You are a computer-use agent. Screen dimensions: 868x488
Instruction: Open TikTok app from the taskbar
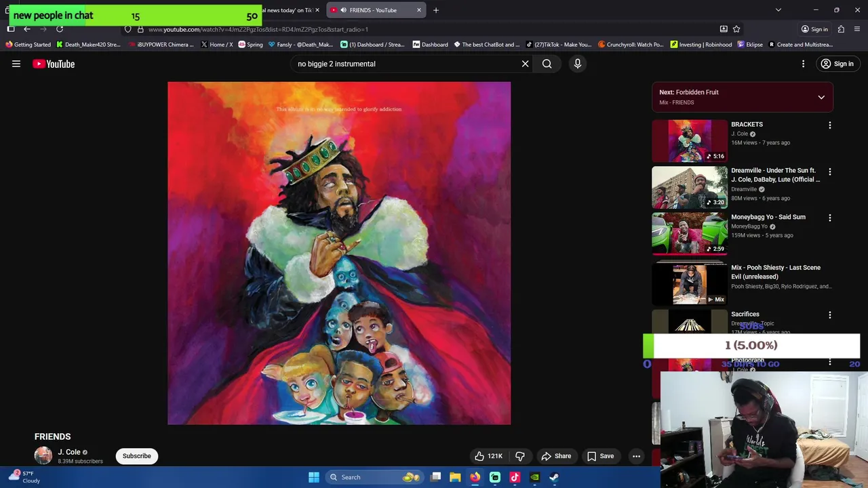515,477
